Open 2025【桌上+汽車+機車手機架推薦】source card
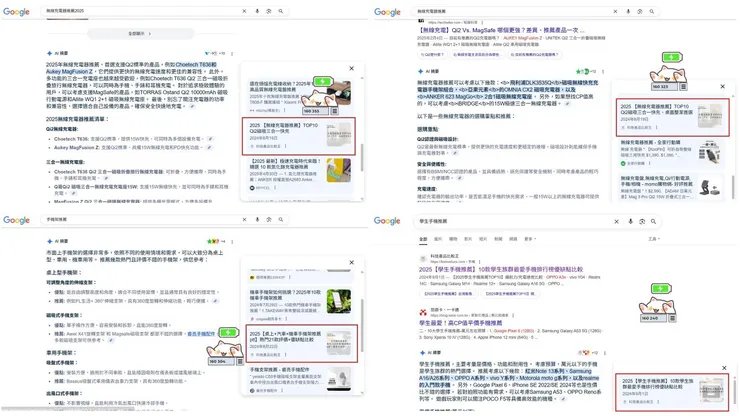 (302, 344)
